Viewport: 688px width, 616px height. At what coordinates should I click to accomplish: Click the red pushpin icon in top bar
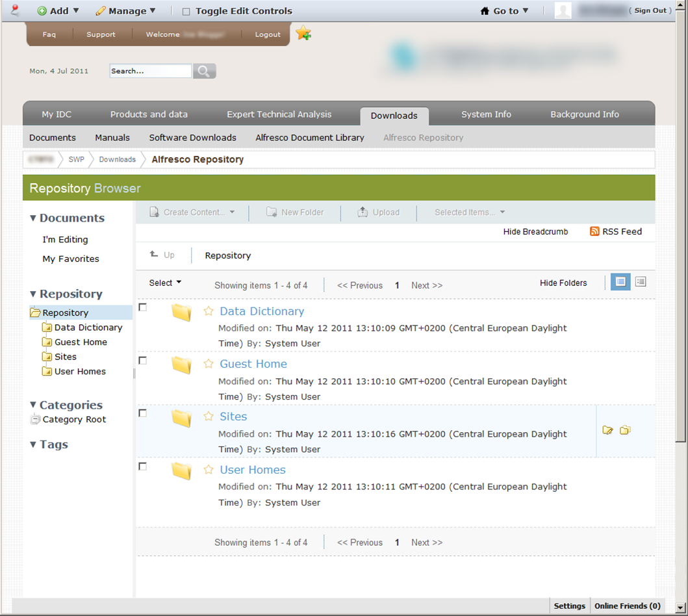click(x=14, y=10)
